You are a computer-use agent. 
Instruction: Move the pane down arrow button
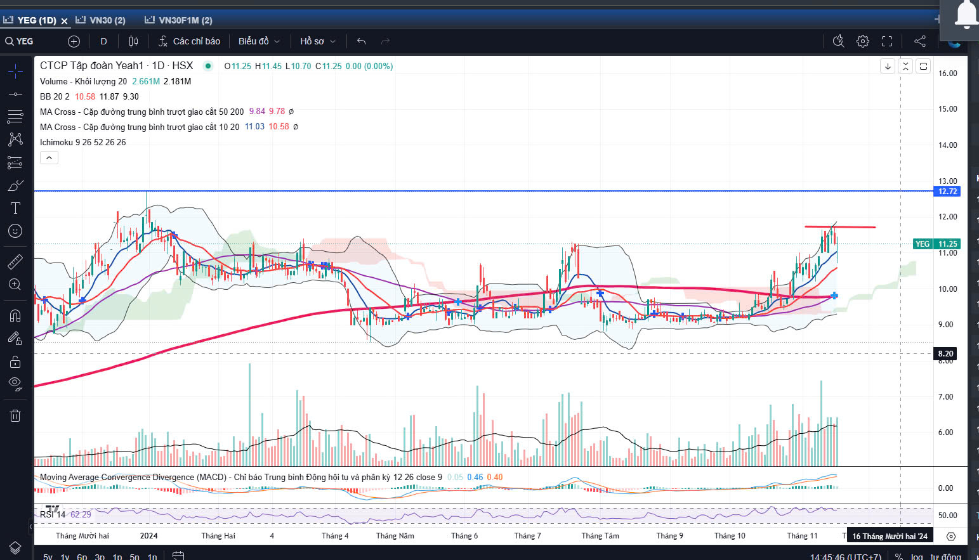pos(888,66)
